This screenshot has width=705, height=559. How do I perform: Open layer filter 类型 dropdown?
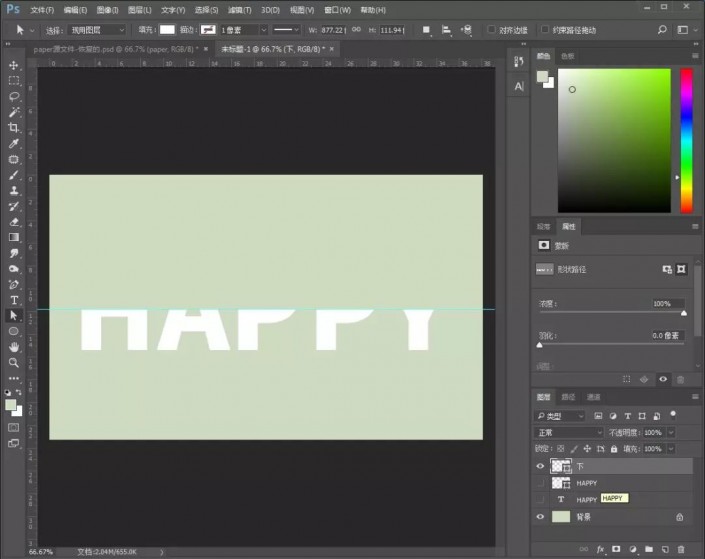click(560, 416)
